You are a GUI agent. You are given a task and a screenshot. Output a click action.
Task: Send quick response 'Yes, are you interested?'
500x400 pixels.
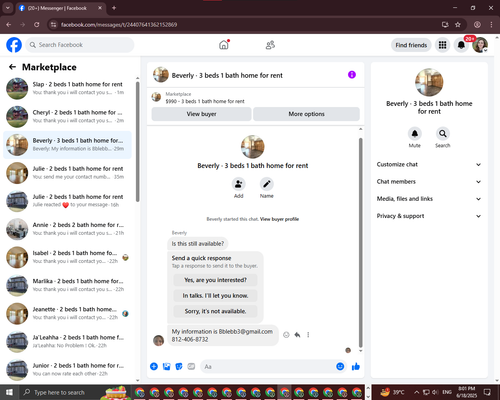(x=215, y=280)
